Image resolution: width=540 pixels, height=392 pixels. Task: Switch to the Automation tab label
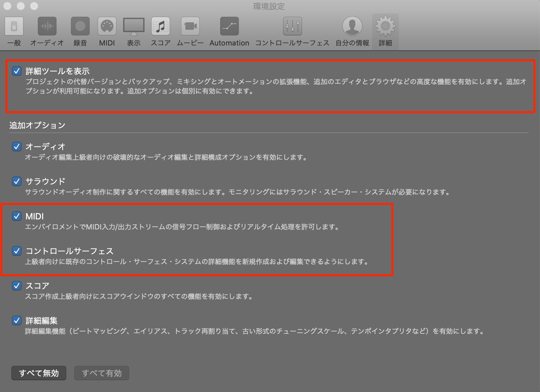click(x=230, y=43)
